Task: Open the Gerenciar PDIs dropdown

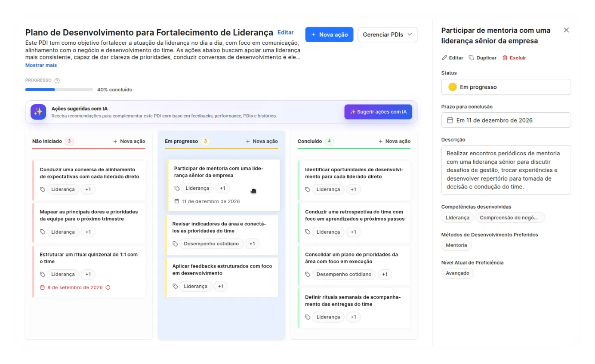Action: (387, 34)
